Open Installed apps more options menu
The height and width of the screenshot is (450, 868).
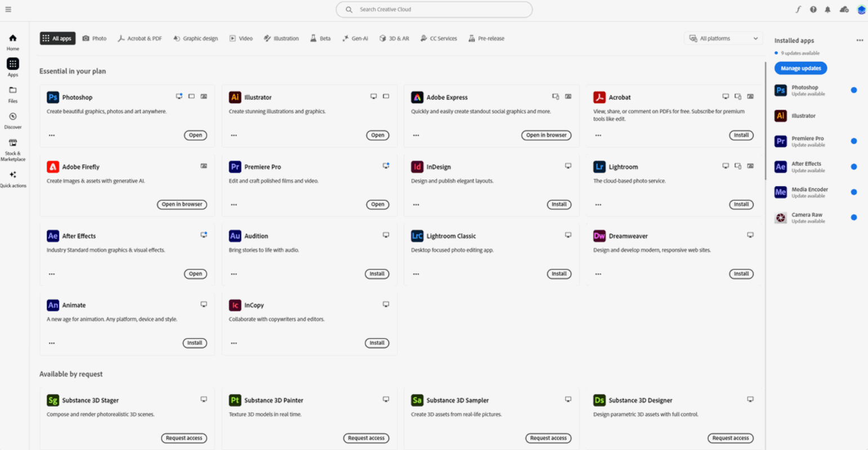click(x=860, y=40)
